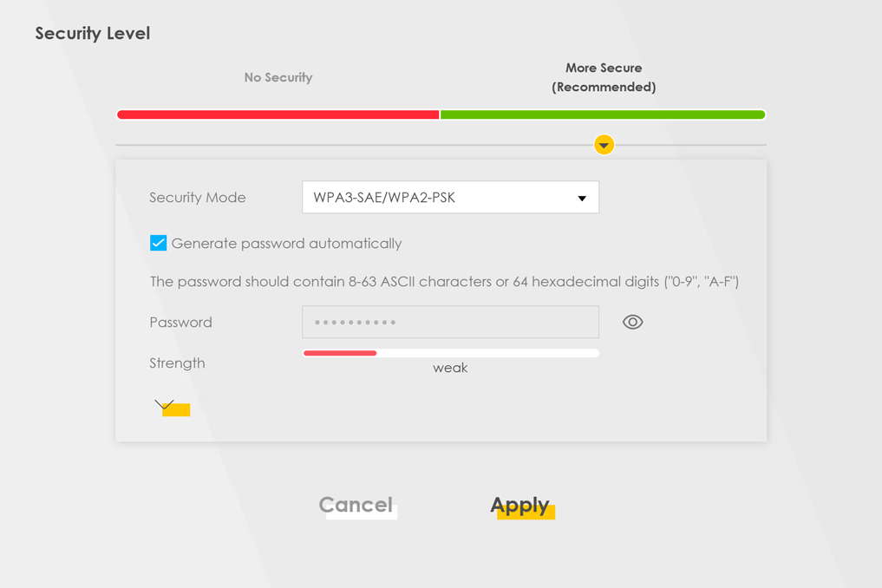The height and width of the screenshot is (588, 882).
Task: Click the Strength label text
Action: click(177, 363)
